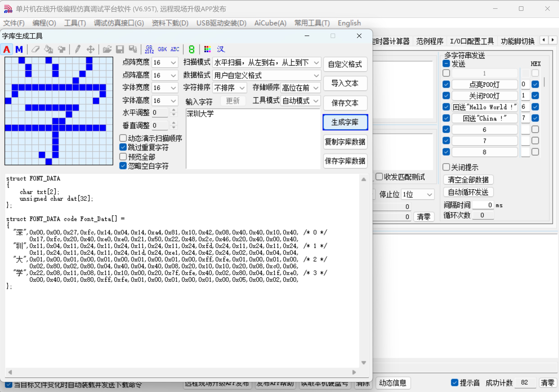The width and height of the screenshot is (559, 392).
Task: Open USB驱动安装(D) menu
Action: click(x=221, y=23)
